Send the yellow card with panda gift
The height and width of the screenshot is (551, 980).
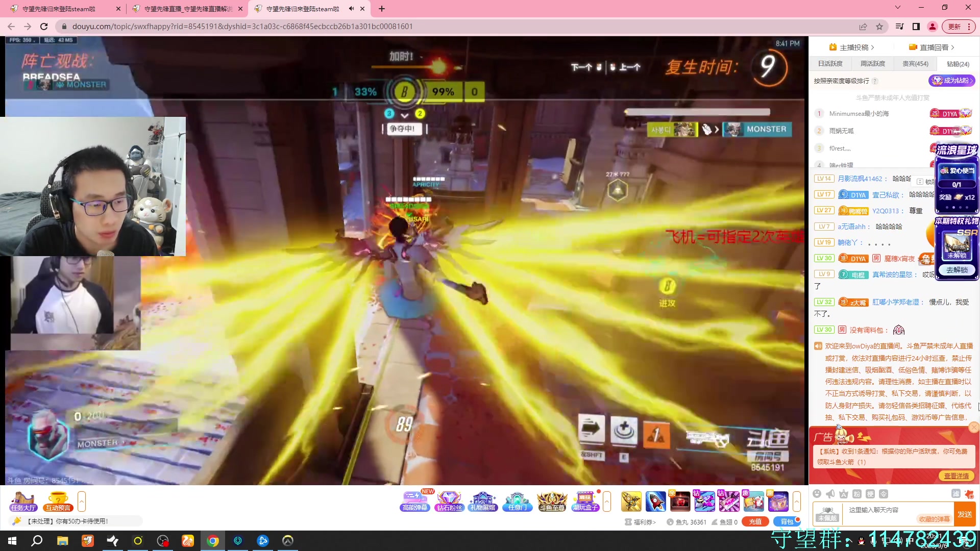[754, 502]
